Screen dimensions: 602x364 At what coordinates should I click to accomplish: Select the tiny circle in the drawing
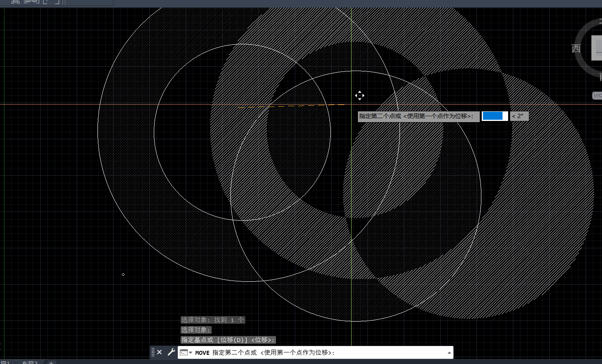click(x=123, y=275)
